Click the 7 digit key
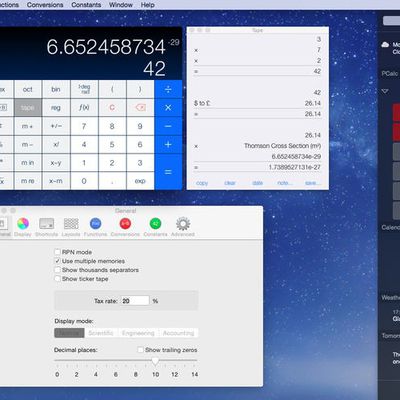The image size is (400, 400). [84, 126]
